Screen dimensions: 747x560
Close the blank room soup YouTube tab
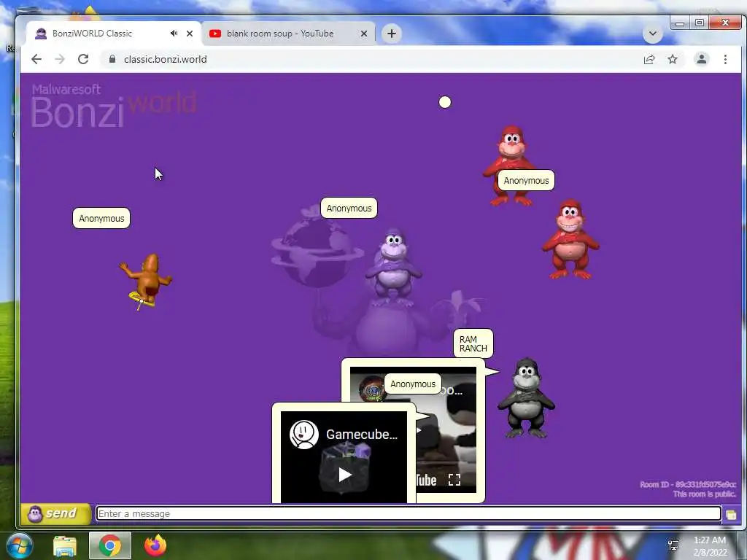[x=364, y=34]
